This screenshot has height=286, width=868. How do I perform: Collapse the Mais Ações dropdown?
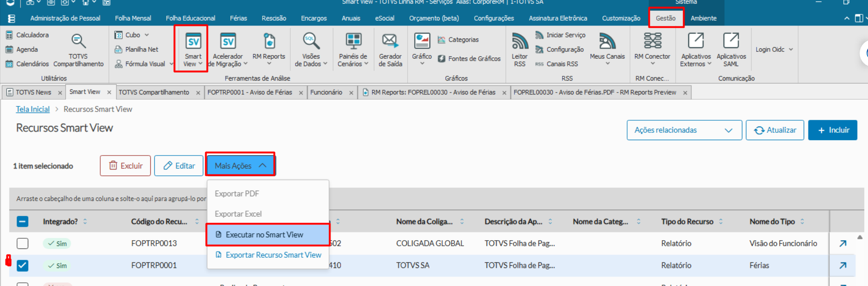[x=240, y=166]
